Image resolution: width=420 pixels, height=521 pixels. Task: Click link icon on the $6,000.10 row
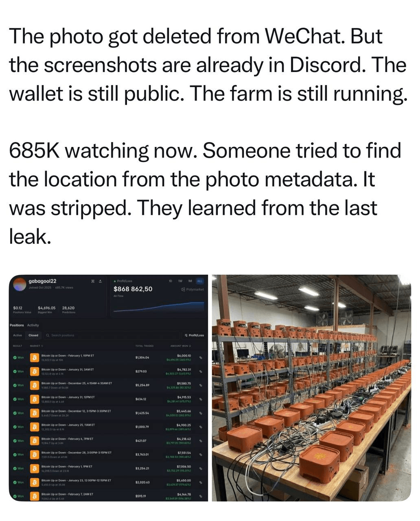click(x=201, y=357)
